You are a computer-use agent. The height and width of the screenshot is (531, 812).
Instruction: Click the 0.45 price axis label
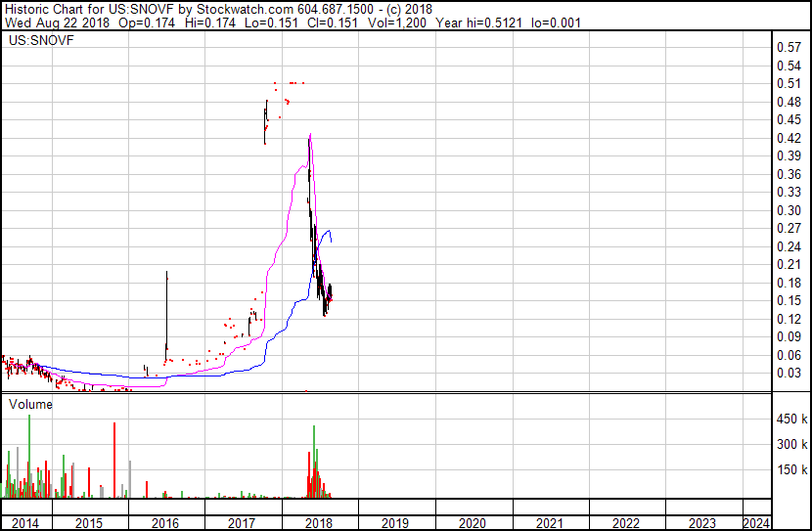click(x=789, y=119)
